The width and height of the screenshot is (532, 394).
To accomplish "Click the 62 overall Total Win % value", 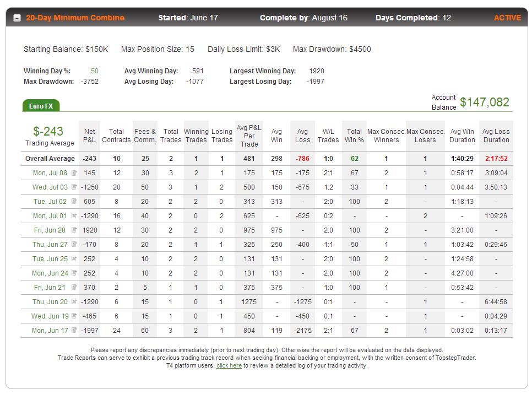I will (x=355, y=159).
